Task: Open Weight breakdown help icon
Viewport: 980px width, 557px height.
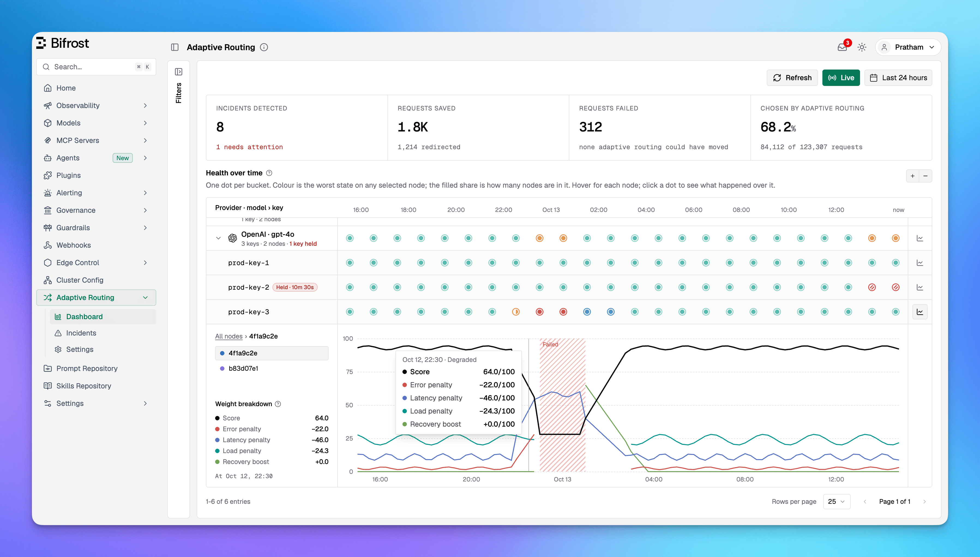Action: (278, 404)
